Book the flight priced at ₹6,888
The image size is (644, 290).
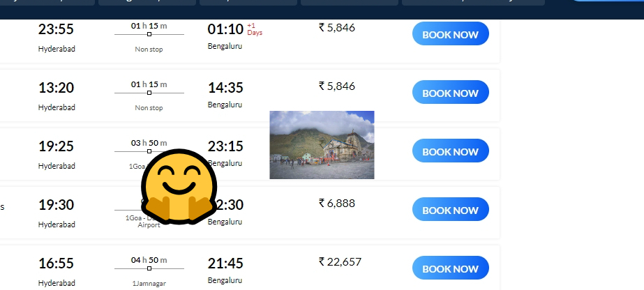[x=451, y=210]
